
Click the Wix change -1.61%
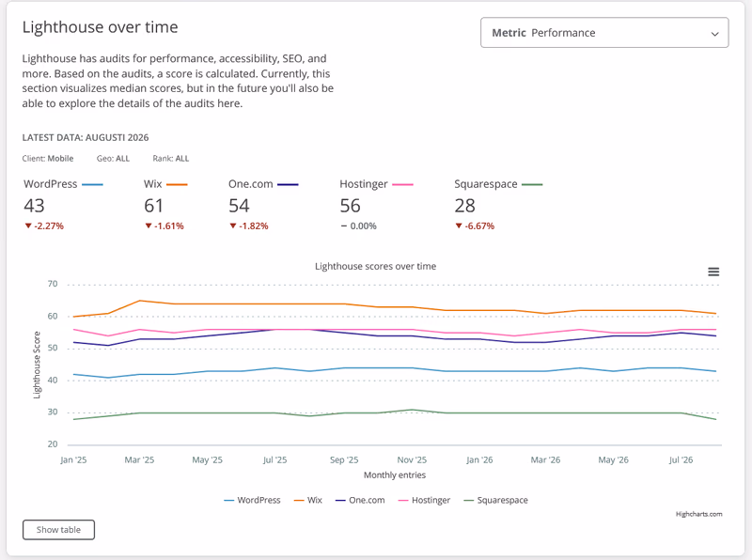[164, 226]
